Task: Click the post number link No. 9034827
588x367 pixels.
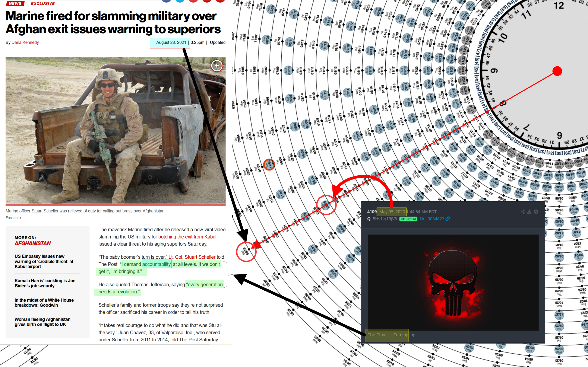Action: tap(432, 219)
